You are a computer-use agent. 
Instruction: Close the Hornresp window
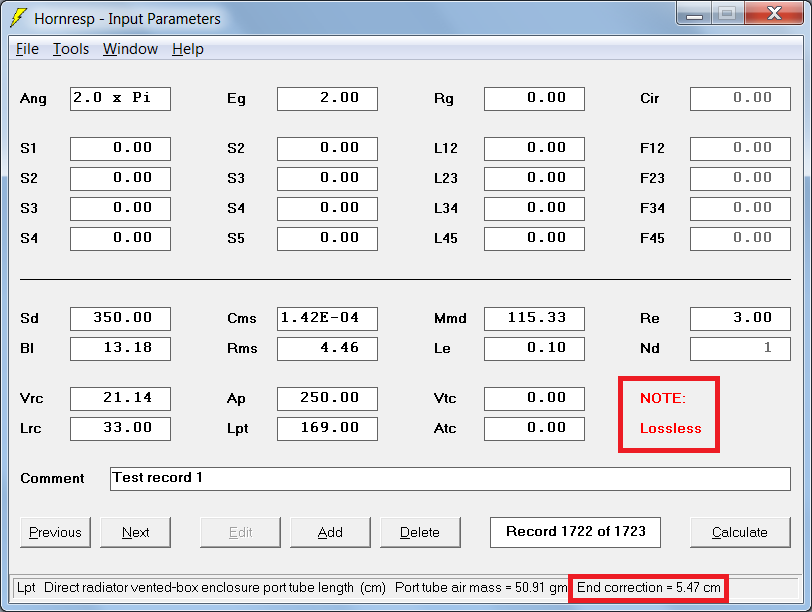click(x=774, y=13)
